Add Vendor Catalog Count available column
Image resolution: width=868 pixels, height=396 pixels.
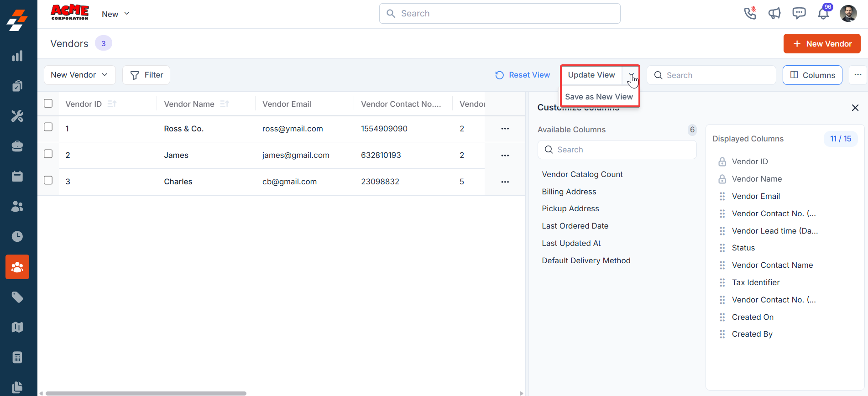[x=582, y=174]
